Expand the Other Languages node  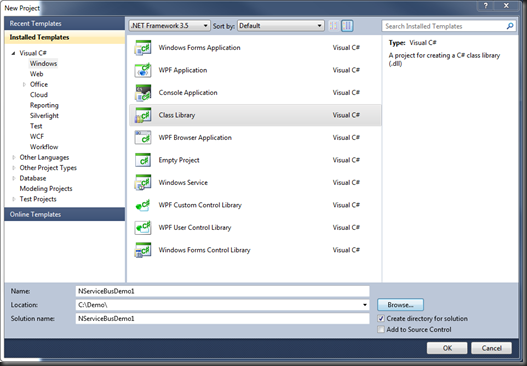pyautogui.click(x=14, y=157)
